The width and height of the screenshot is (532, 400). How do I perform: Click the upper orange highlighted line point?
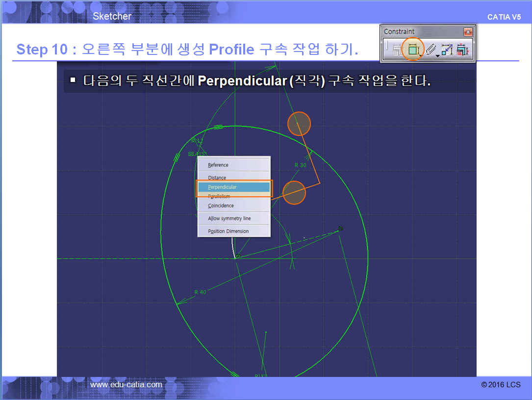coord(299,124)
